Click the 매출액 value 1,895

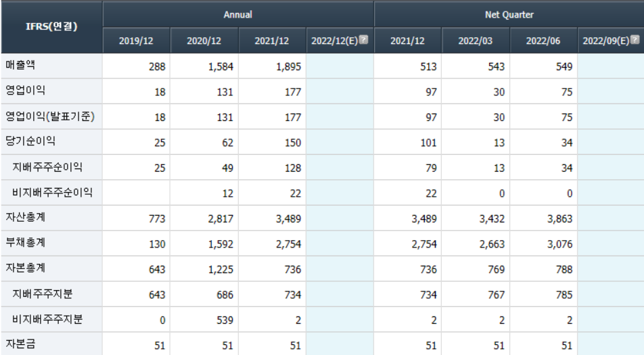pos(288,66)
